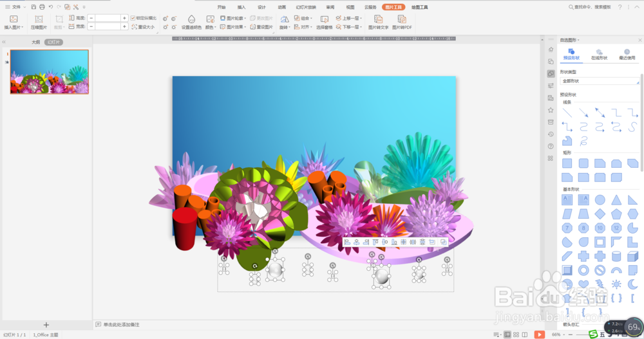Click the Reset Size (重设大小) button

(144, 27)
